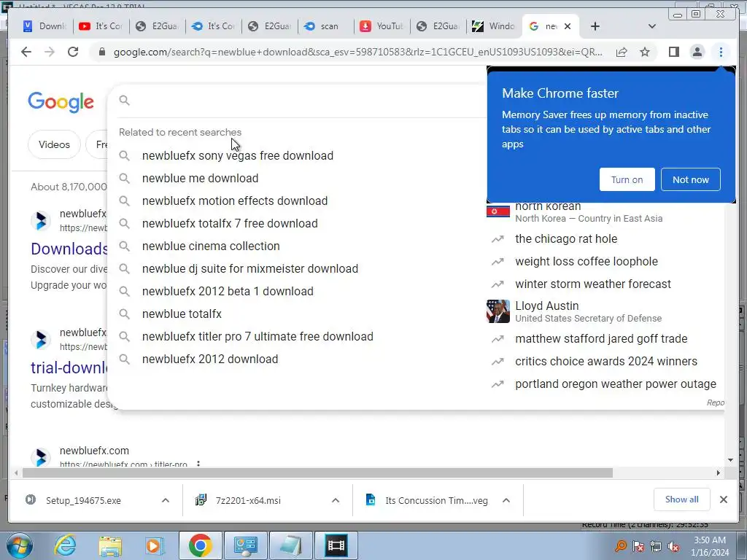The image size is (747, 560).
Task: Open the clock showing 3:50 AM
Action: pos(710,546)
